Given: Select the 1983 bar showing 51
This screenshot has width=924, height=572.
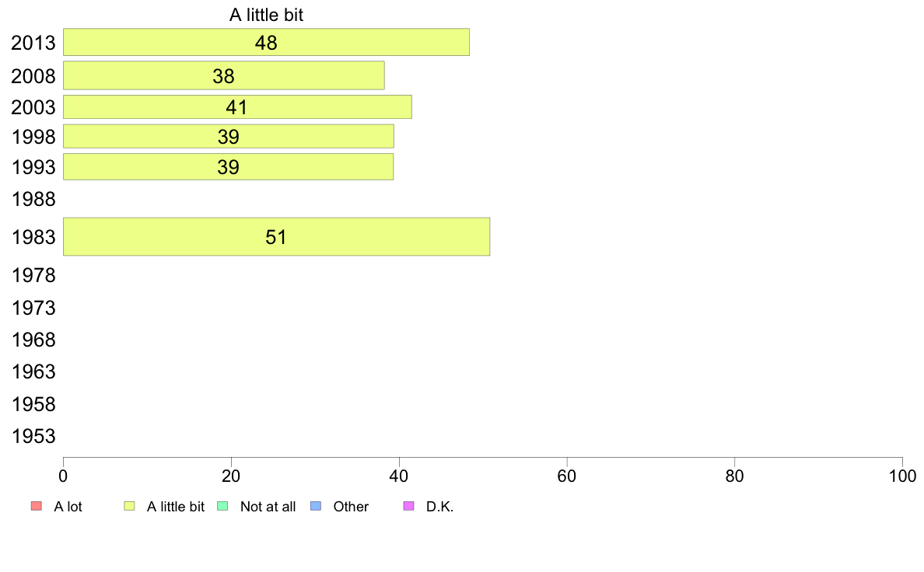Looking at the screenshot, I should click(x=276, y=237).
